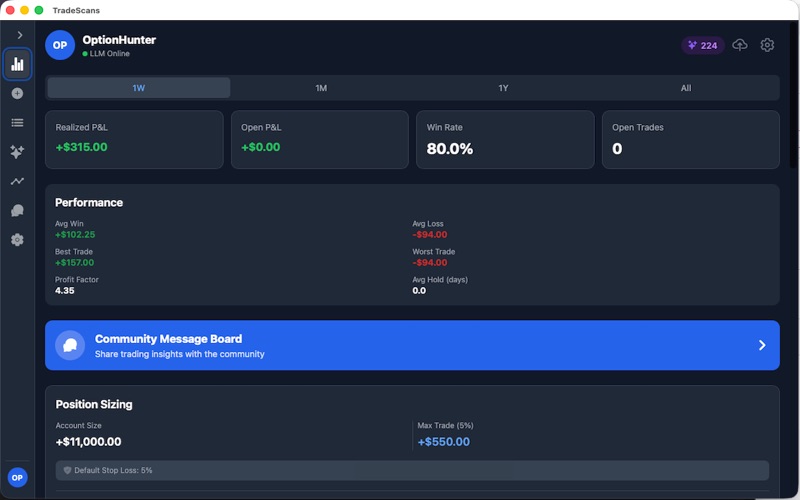Click the Avg Hold (days) value 0.0
The image size is (800, 500).
tap(419, 291)
